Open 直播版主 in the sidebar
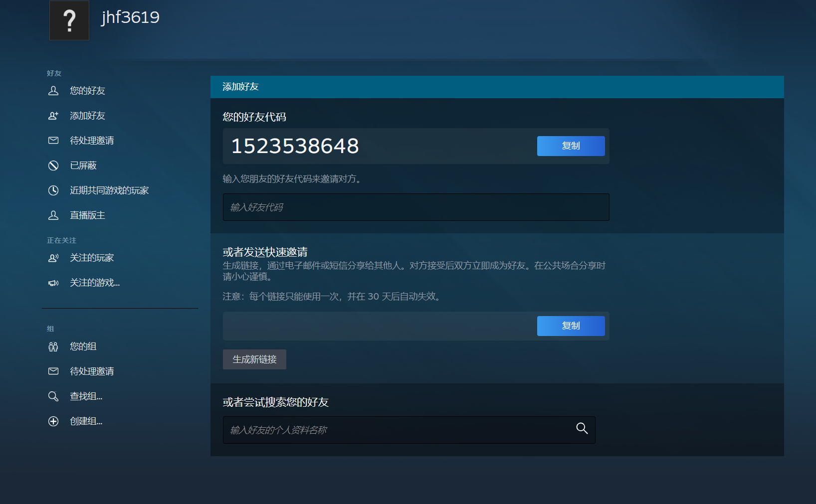This screenshot has height=504, width=816. (x=87, y=215)
